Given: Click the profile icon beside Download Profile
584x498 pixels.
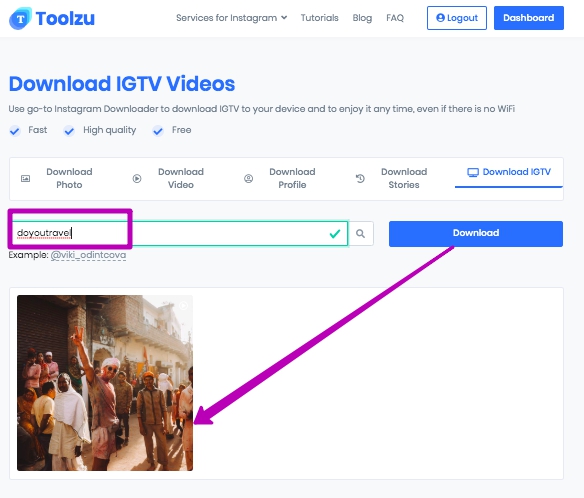Looking at the screenshot, I should [248, 178].
